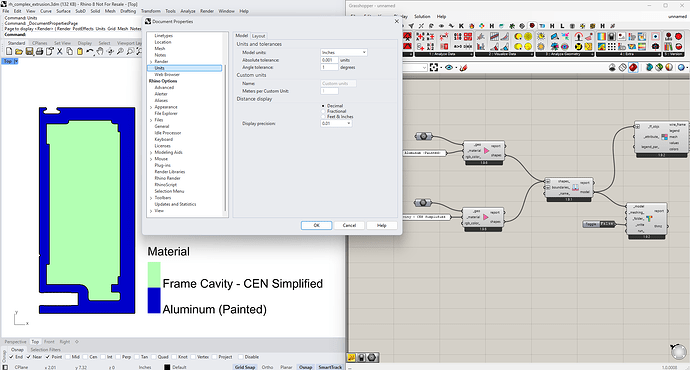Image resolution: width=690 pixels, height=370 pixels.
Task: Expand the Appearance tree item
Action: (151, 107)
